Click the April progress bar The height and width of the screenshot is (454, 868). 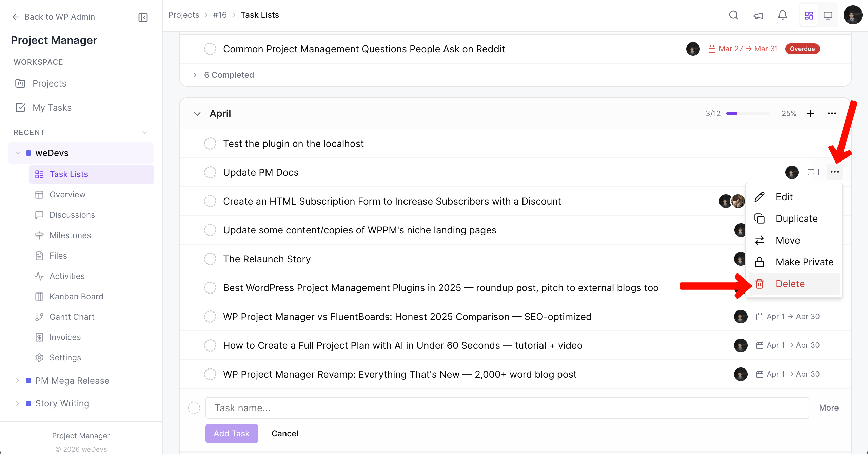747,113
